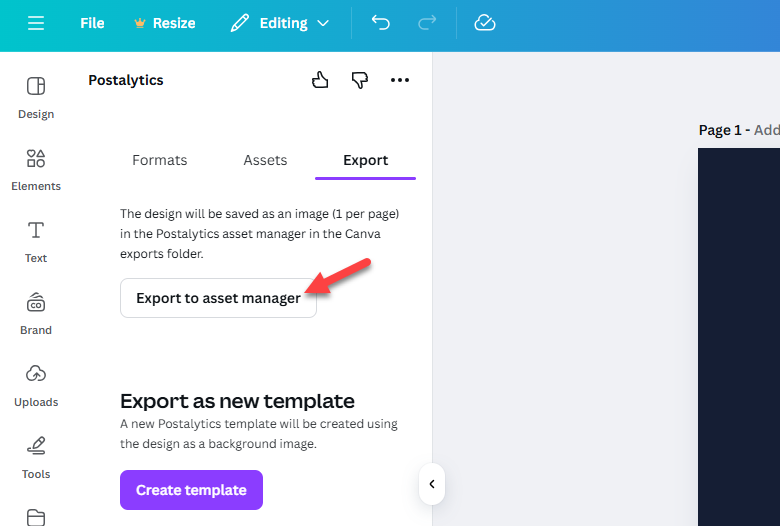Open the Uploads sidebar panel
Image resolution: width=780 pixels, height=526 pixels.
(x=36, y=386)
